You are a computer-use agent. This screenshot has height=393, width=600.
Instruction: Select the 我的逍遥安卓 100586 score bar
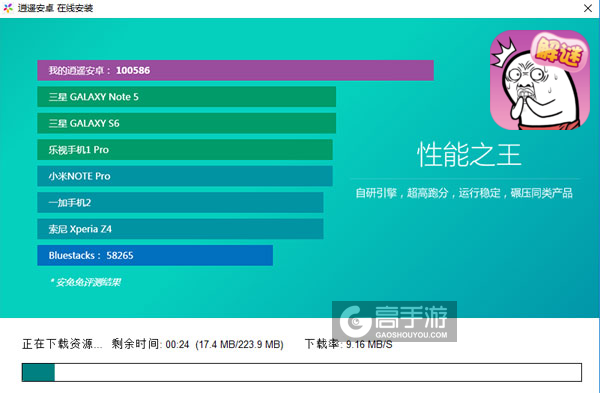(x=235, y=70)
